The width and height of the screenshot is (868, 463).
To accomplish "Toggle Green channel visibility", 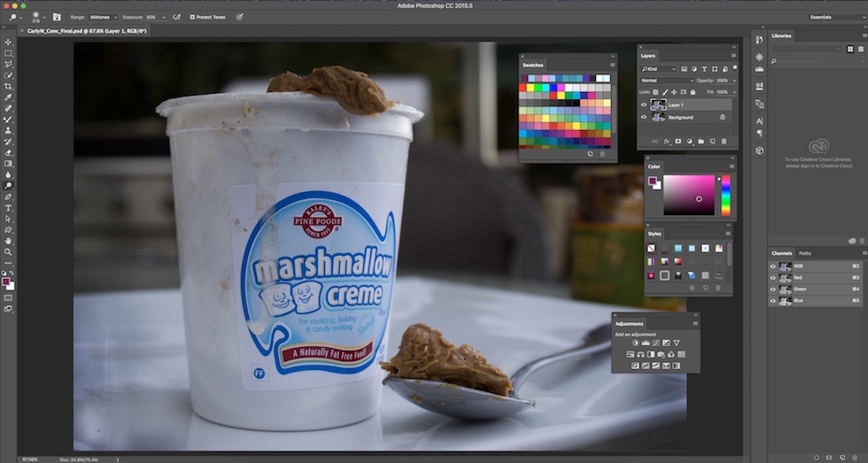I will (773, 289).
